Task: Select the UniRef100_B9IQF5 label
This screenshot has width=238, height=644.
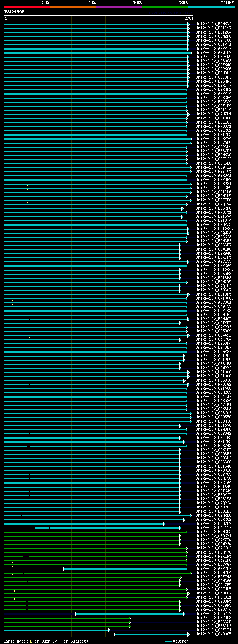Action: [213, 294]
